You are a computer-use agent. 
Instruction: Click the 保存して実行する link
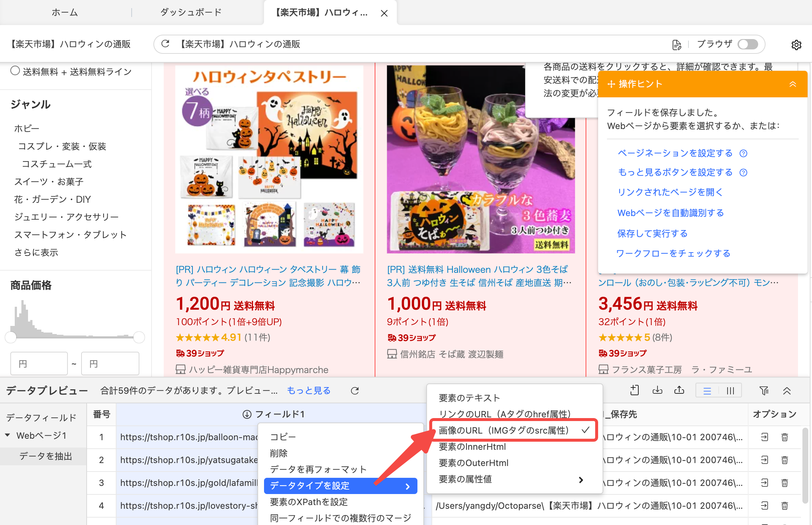[652, 233]
